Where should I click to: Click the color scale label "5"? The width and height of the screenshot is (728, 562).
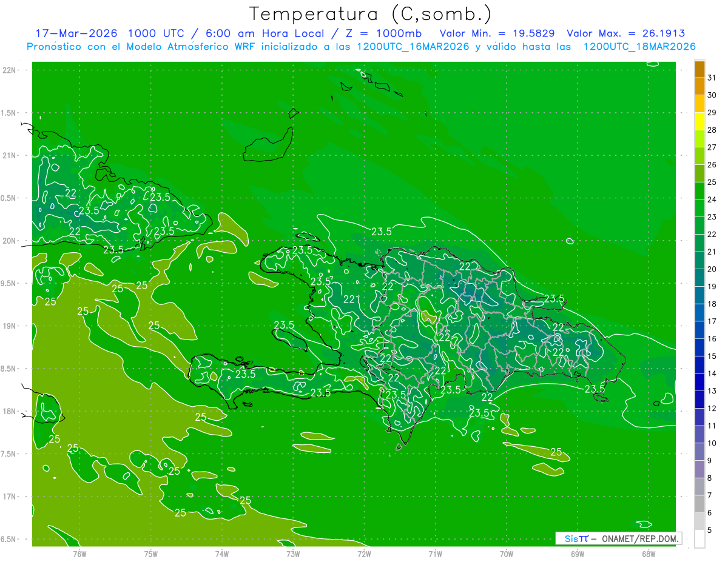(710, 530)
